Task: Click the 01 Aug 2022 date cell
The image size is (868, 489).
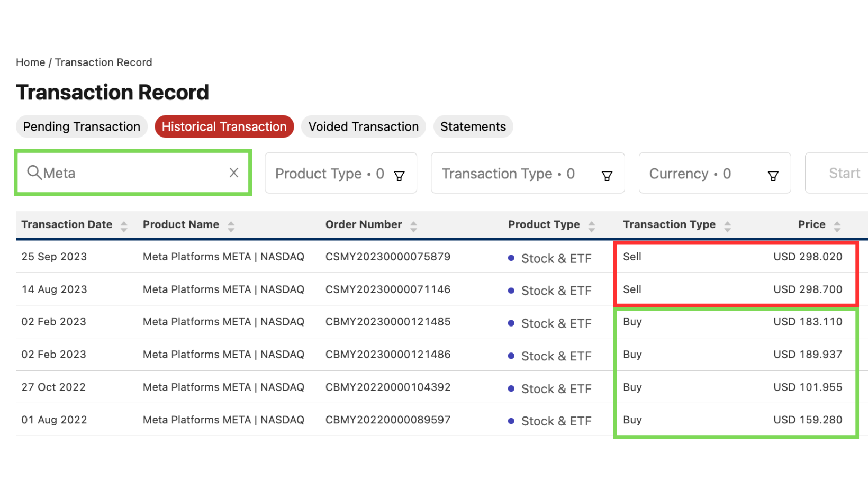Action: coord(54,420)
